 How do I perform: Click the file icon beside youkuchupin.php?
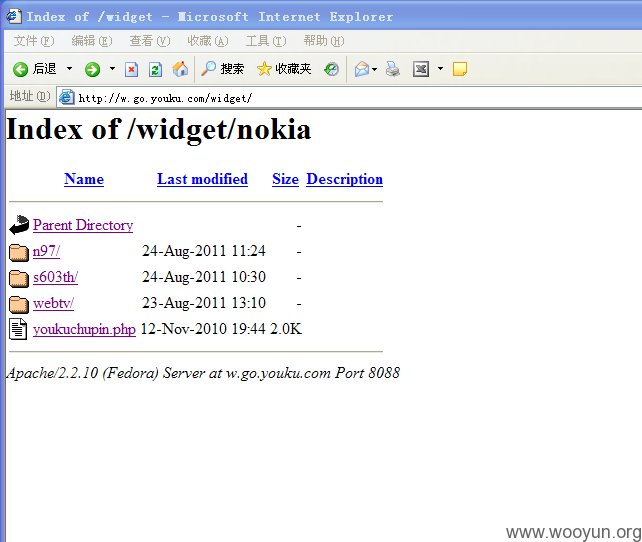click(x=18, y=329)
